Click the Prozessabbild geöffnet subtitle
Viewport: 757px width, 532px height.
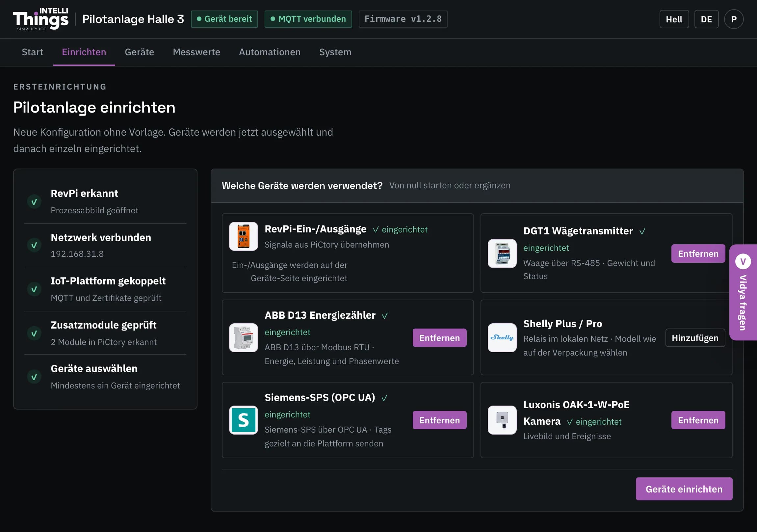coord(94,210)
